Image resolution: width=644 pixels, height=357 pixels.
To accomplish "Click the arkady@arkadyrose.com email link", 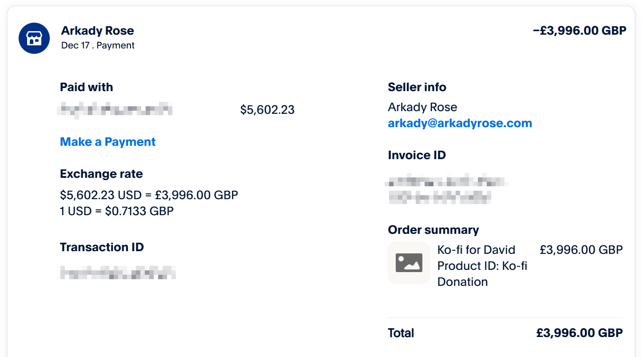I will point(460,123).
